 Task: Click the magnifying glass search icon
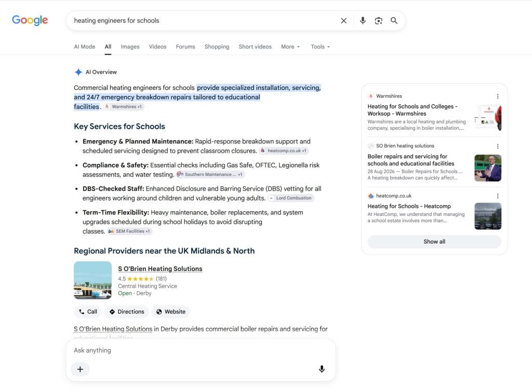pos(394,21)
